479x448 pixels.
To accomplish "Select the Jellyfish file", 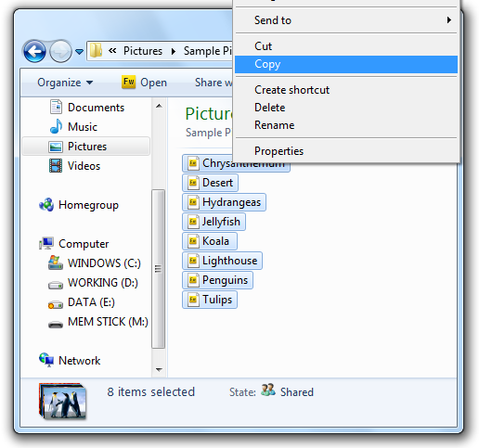I will [214, 222].
